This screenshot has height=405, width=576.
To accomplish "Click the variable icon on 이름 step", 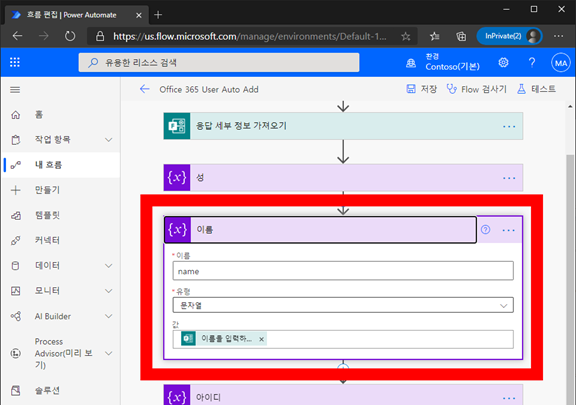I will [178, 230].
